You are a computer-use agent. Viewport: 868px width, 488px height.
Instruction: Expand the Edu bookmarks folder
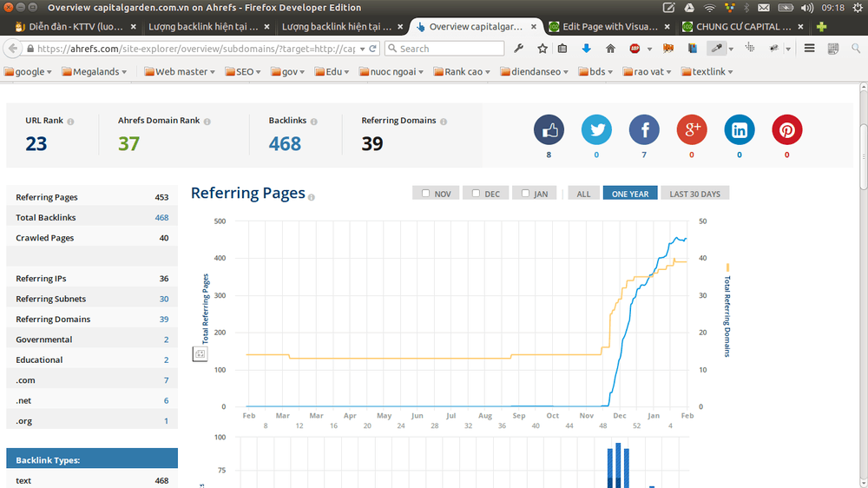pyautogui.click(x=332, y=72)
